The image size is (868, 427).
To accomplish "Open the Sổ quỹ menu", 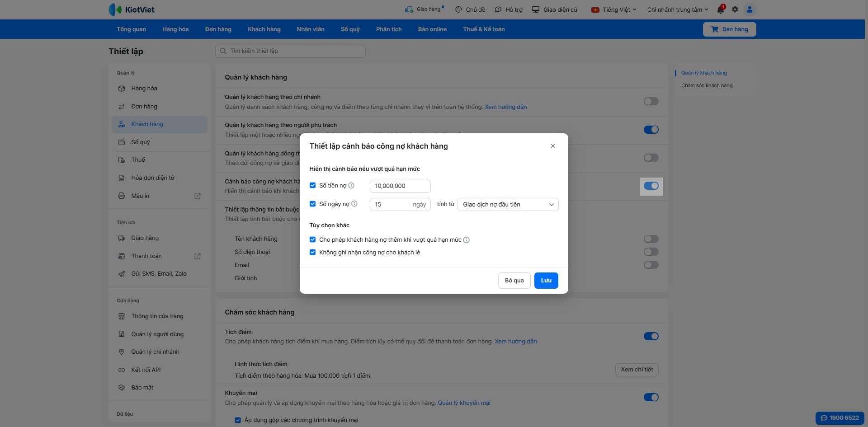I will coord(350,29).
